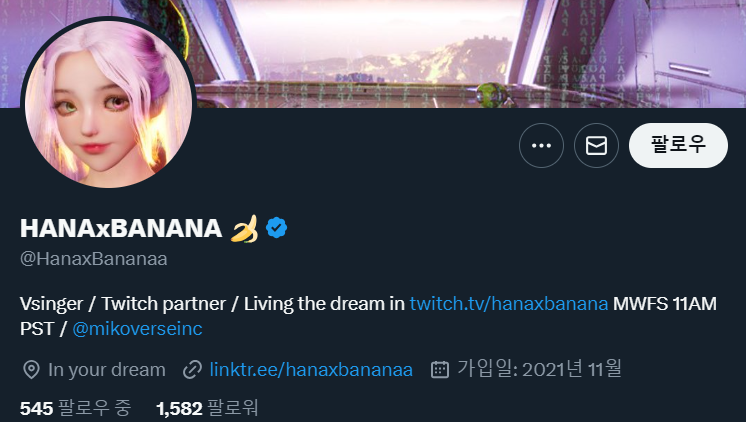Click the banana emoji beside the name
The image size is (746, 422).
click(x=244, y=228)
